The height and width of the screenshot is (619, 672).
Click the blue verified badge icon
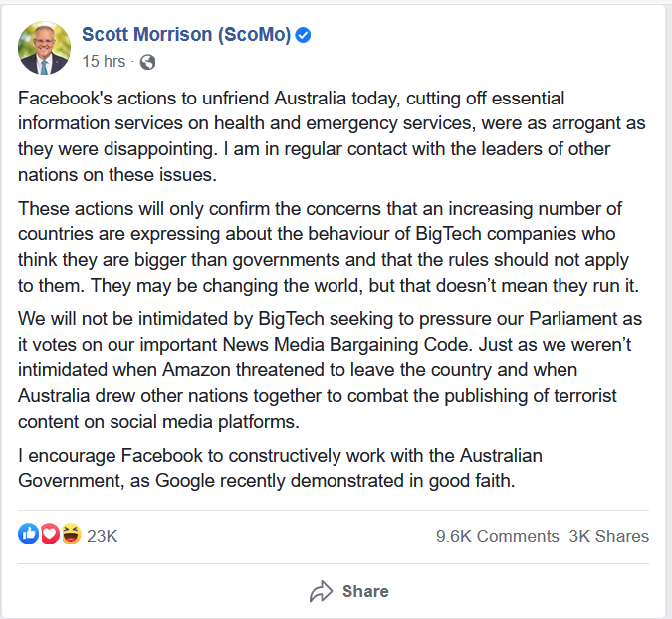pos(304,35)
